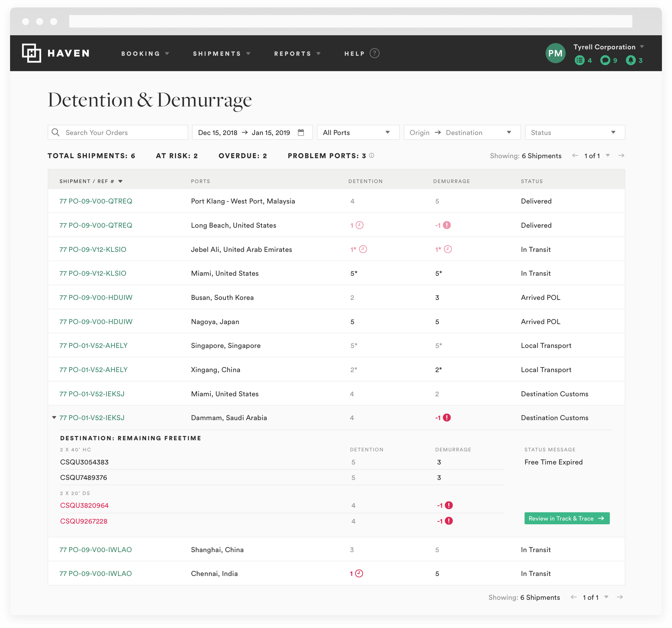Click Review in Track & Trace button
The image size is (672, 628).
(x=567, y=519)
